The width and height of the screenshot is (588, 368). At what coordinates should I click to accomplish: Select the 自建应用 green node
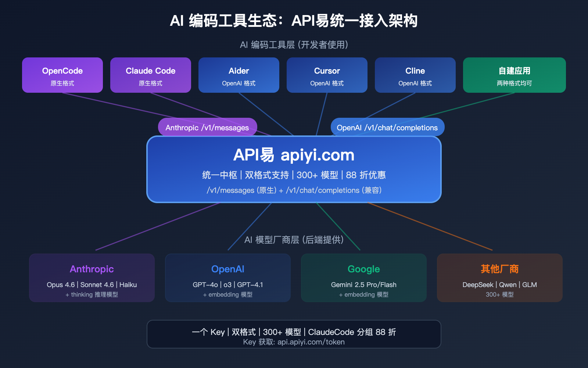(x=514, y=75)
